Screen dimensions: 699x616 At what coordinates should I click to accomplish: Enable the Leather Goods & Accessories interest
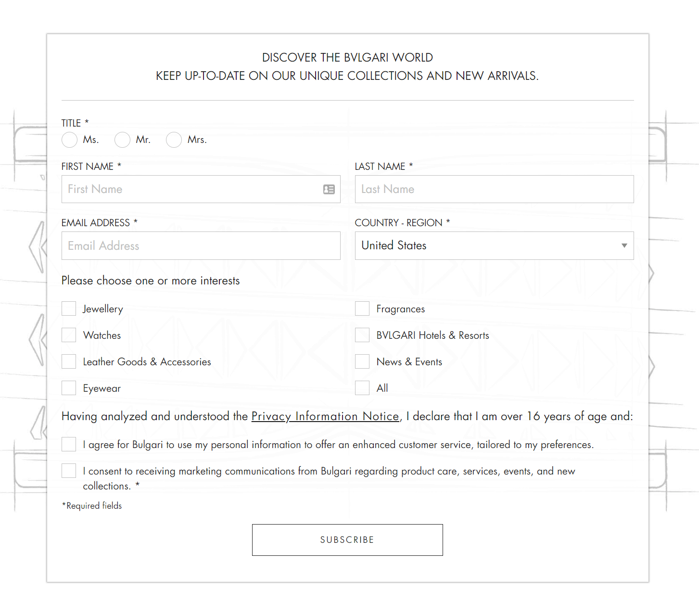coord(68,361)
